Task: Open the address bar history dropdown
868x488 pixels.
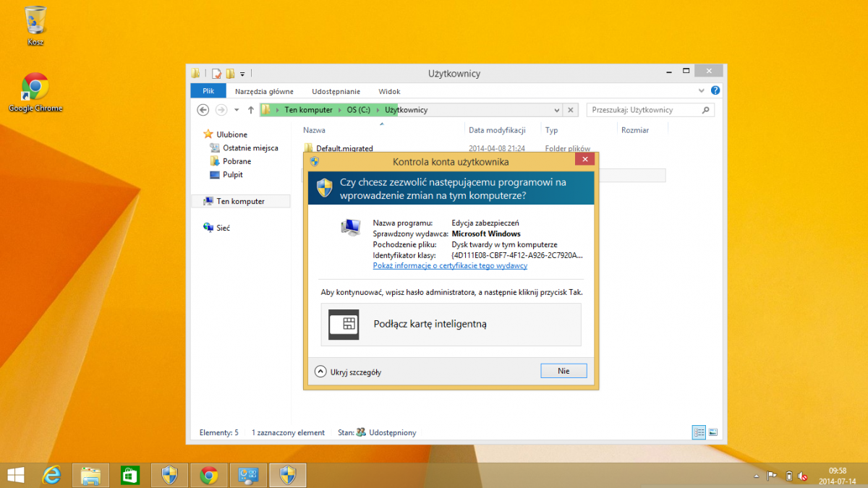Action: (x=556, y=110)
